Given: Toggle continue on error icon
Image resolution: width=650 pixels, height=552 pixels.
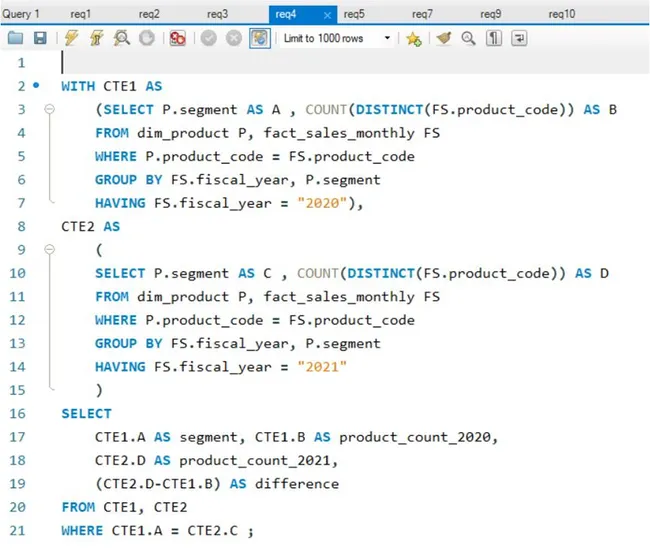Looking at the screenshot, I should coord(177,38).
